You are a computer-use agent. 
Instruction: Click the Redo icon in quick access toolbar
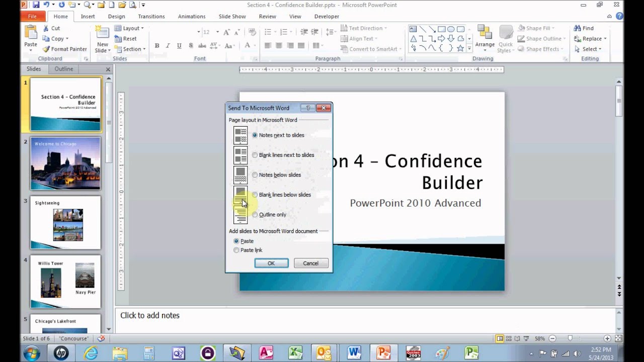62,5
